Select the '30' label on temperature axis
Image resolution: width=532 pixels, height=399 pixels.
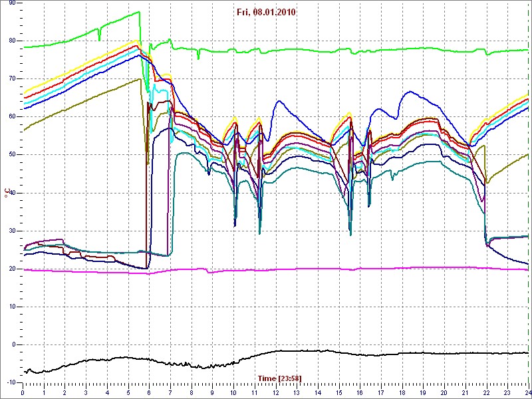tap(11, 231)
